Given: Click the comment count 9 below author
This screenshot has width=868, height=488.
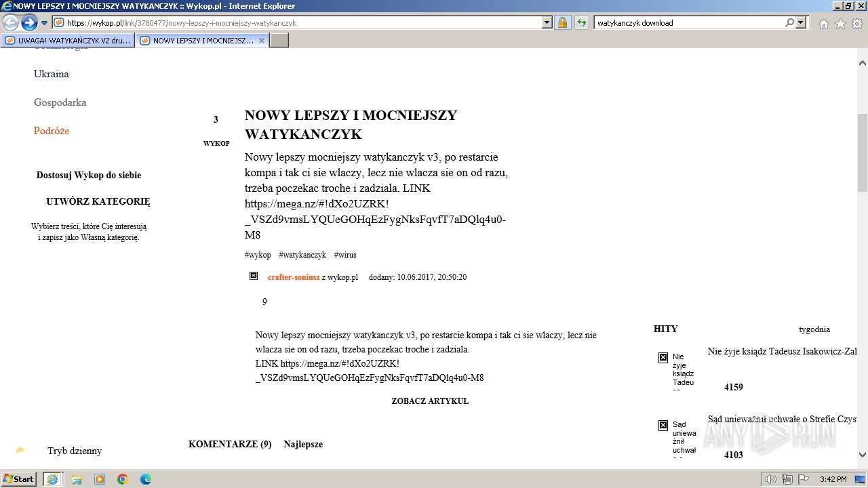Looking at the screenshot, I should (264, 302).
